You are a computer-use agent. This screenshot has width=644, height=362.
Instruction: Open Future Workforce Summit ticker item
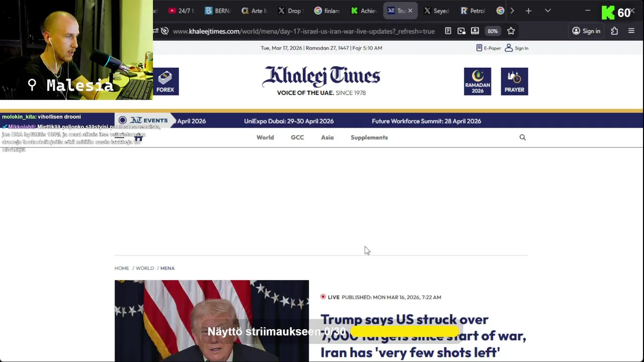coord(426,121)
